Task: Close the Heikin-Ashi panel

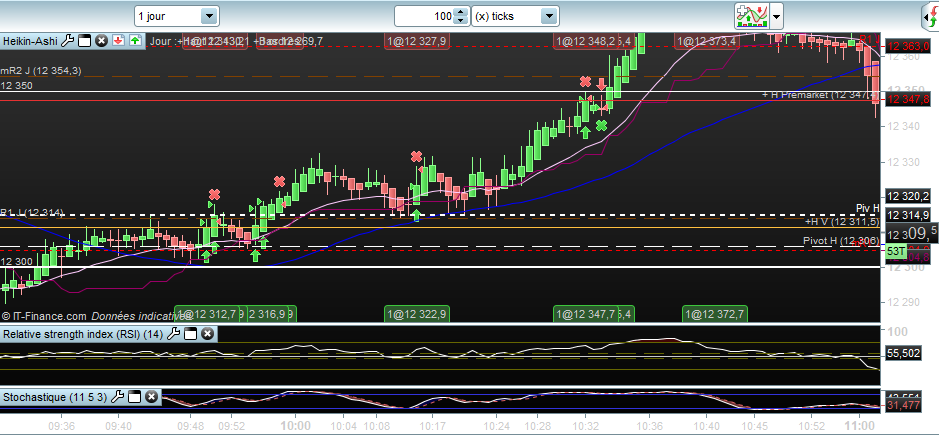Action: pyautogui.click(x=102, y=41)
